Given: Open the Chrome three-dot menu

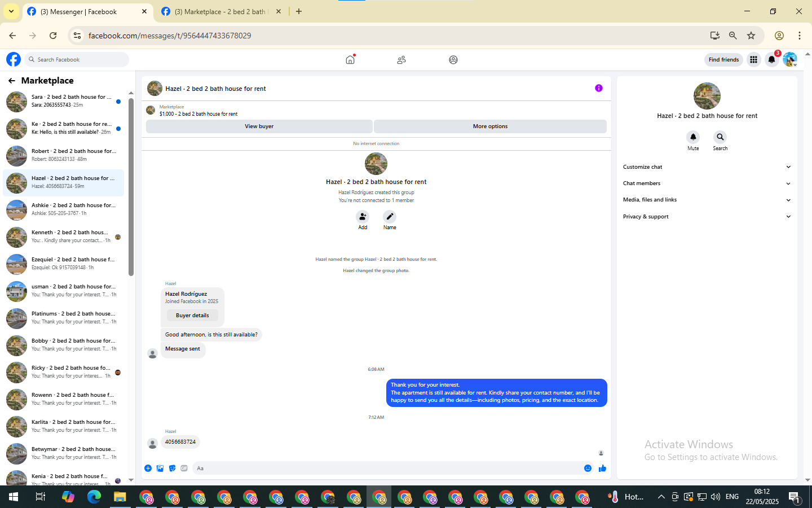Looking at the screenshot, I should point(800,36).
